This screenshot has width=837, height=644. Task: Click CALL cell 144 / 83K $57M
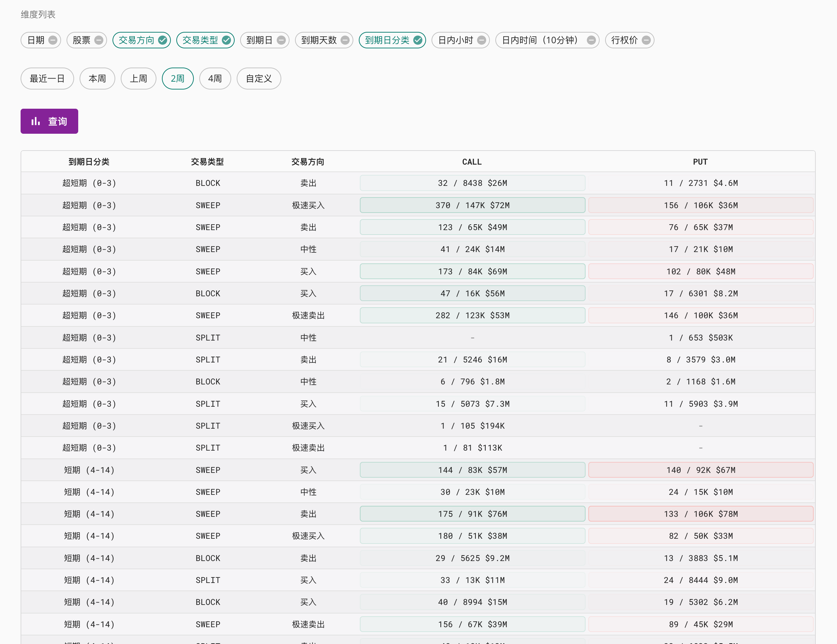[473, 470]
